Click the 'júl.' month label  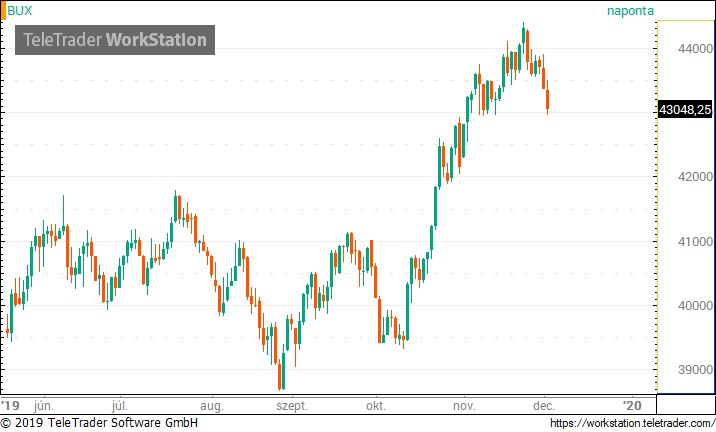point(120,406)
